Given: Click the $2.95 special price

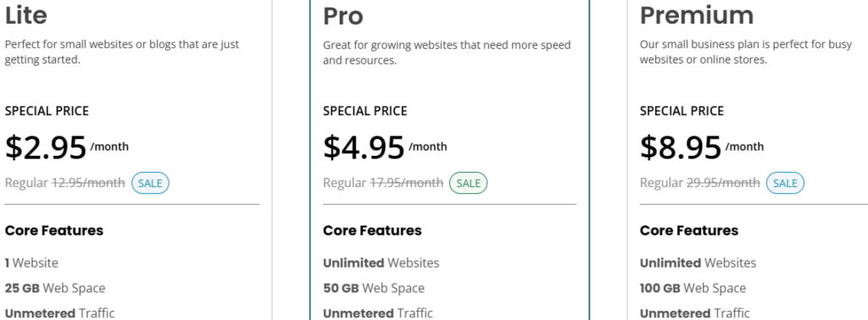Looking at the screenshot, I should tap(46, 147).
